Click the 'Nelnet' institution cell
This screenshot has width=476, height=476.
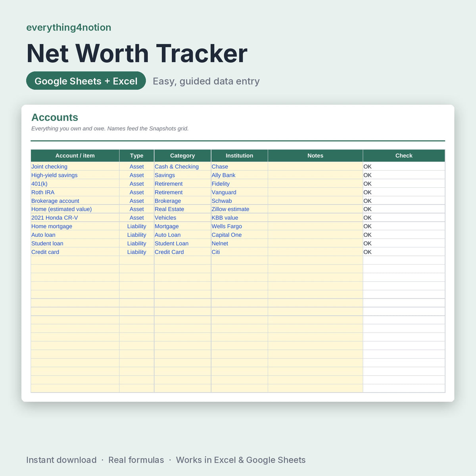(x=239, y=243)
